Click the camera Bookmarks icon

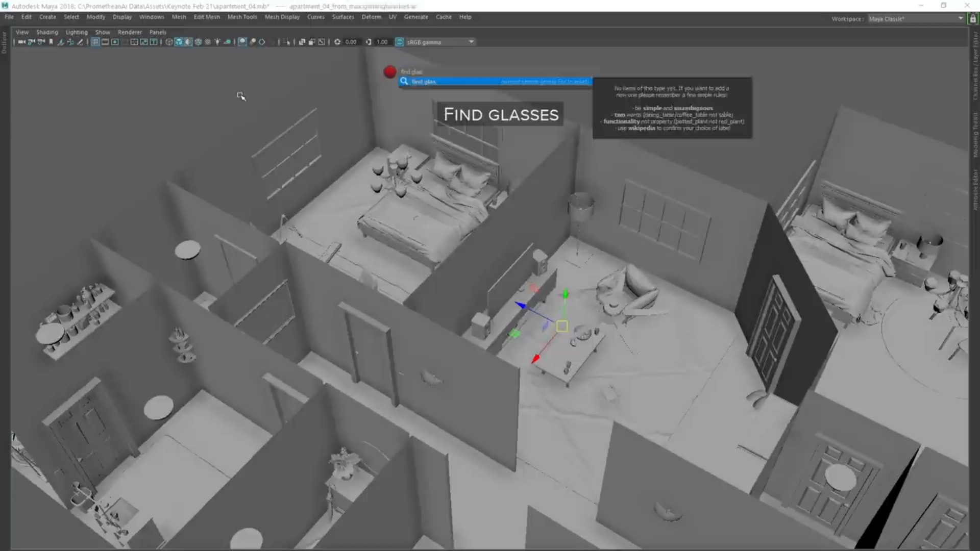pos(51,42)
